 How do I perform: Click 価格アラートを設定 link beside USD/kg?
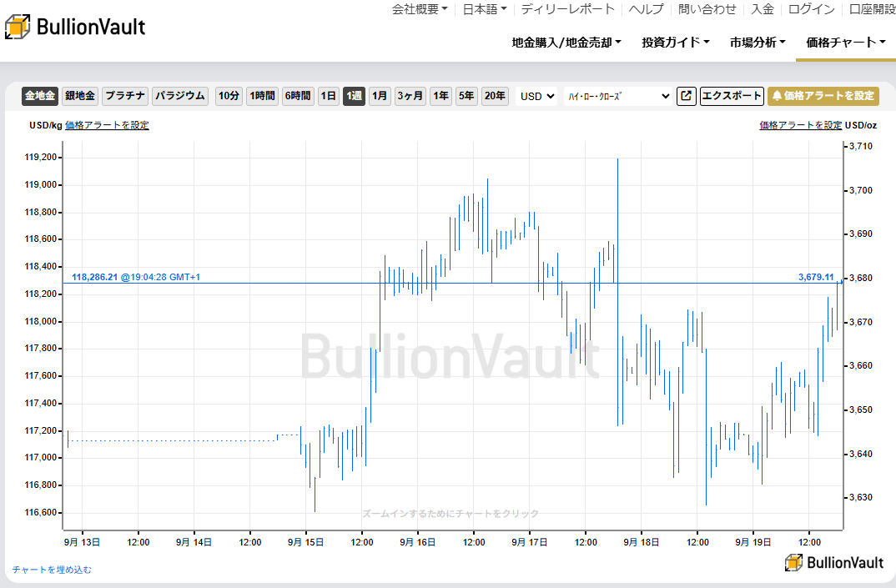[107, 125]
